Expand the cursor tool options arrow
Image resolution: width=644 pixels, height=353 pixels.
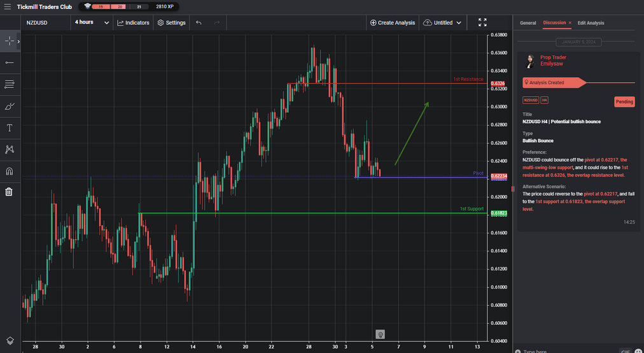click(x=18, y=41)
